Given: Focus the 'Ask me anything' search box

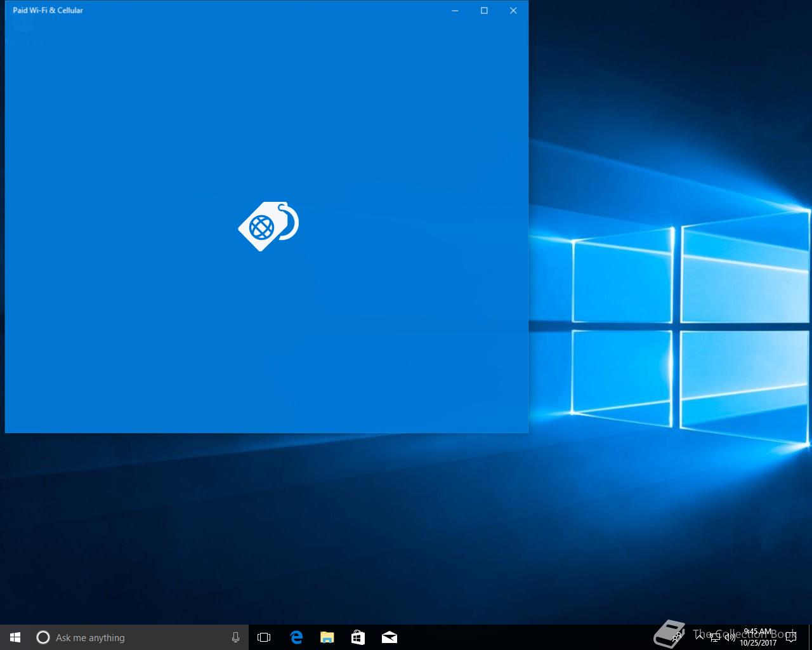Looking at the screenshot, I should click(140, 637).
